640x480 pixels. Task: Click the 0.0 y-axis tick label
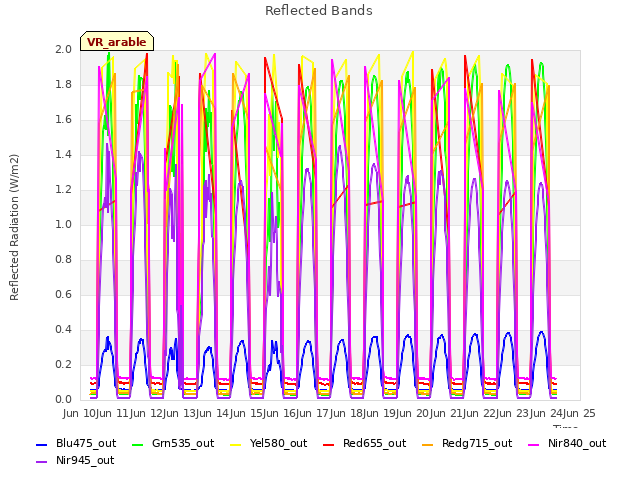[64, 400]
